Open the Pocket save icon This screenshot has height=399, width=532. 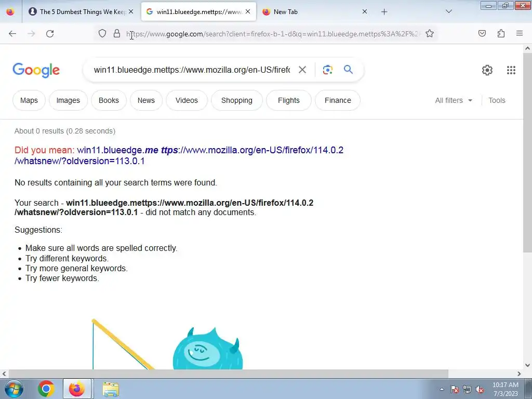(x=482, y=33)
